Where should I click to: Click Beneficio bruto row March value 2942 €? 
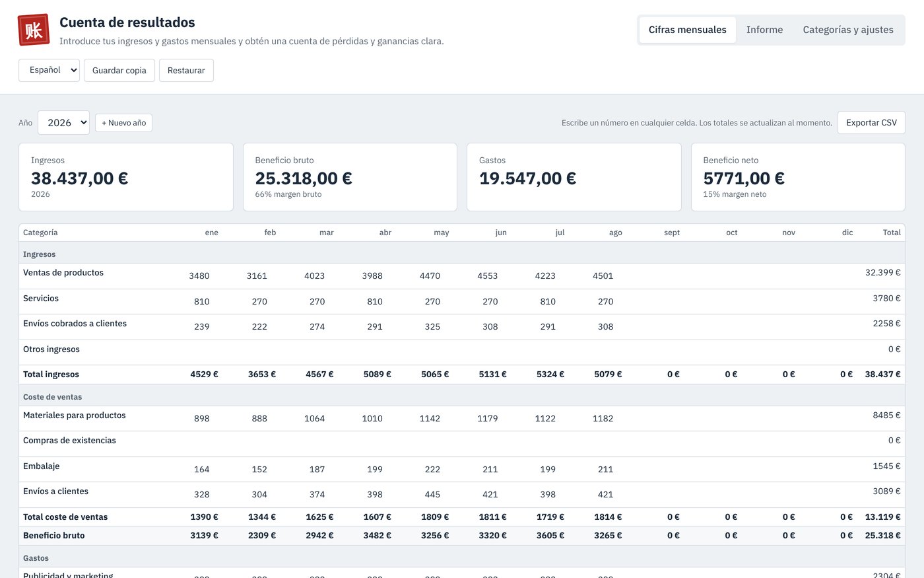(319, 535)
